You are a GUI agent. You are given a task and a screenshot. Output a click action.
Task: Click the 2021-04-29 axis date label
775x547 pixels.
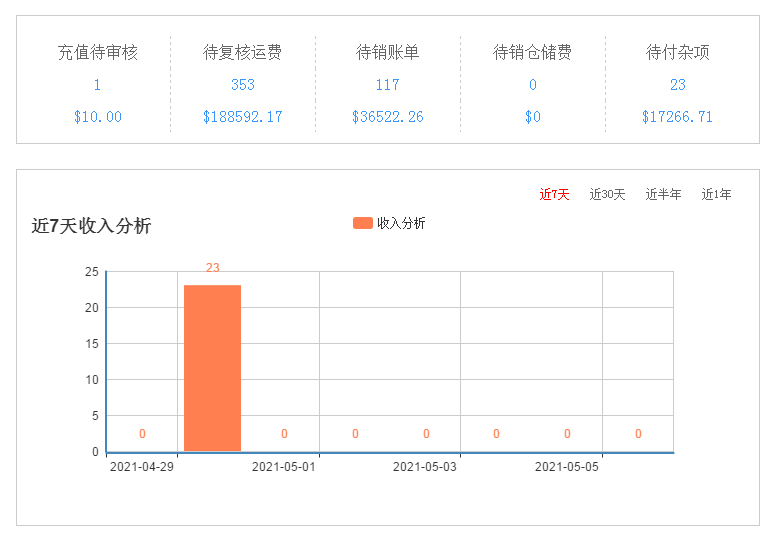coord(142,467)
